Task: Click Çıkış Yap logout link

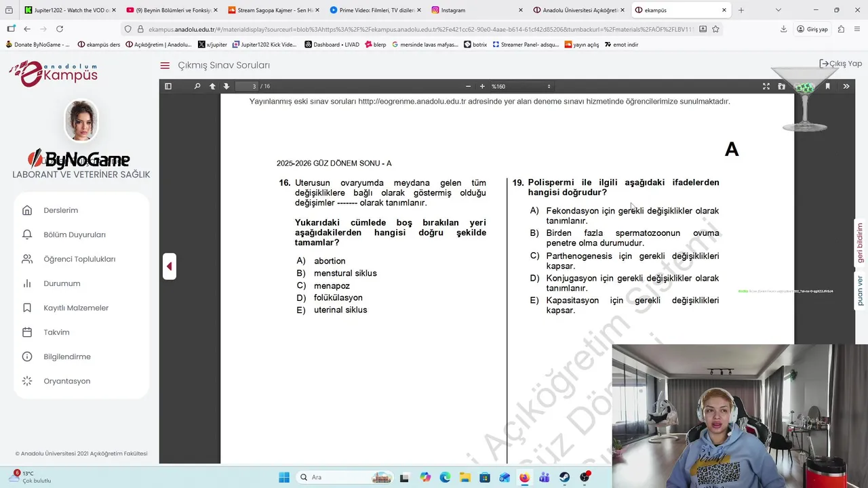Action: (x=841, y=64)
